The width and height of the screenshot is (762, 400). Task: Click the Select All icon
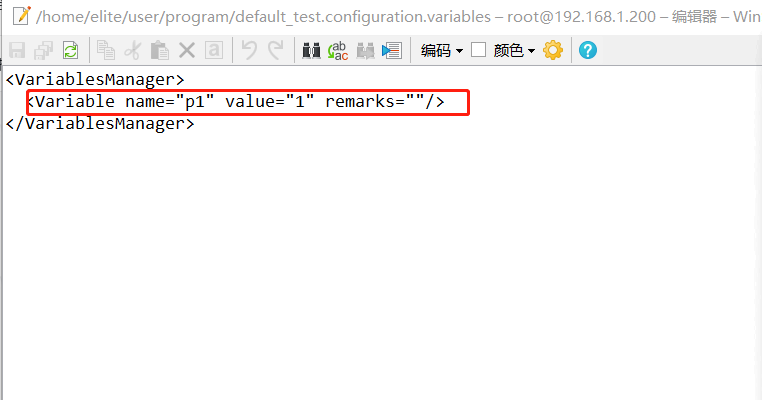(213, 50)
